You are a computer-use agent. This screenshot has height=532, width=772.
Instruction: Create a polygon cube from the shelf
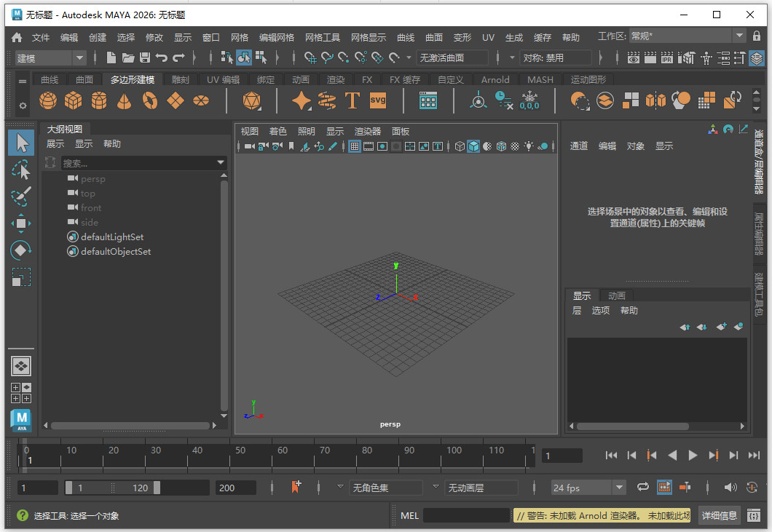(74, 101)
